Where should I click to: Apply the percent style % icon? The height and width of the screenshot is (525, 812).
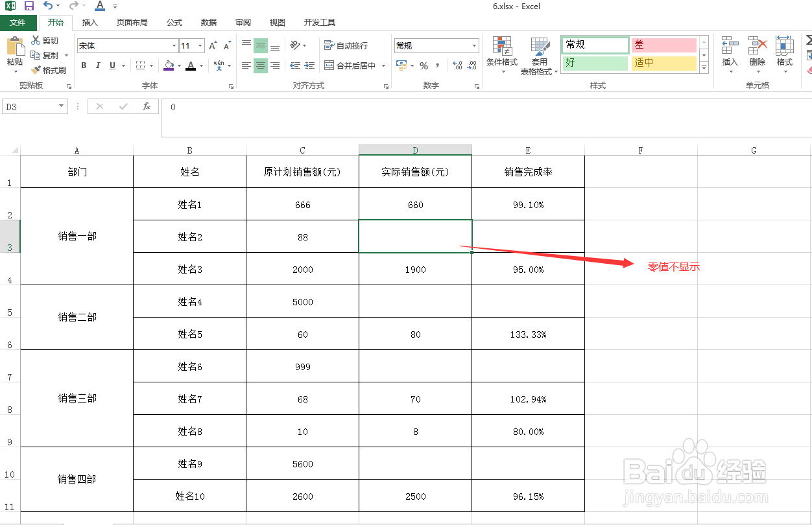tap(424, 65)
